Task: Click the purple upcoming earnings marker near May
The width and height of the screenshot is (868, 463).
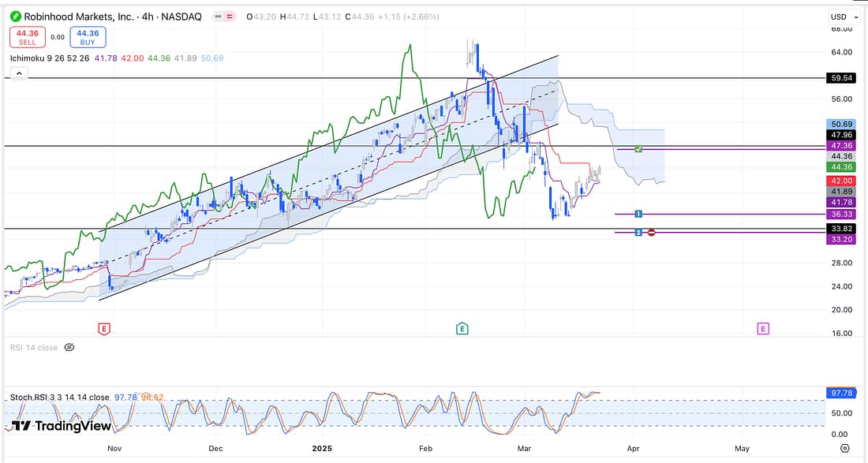Action: point(762,328)
